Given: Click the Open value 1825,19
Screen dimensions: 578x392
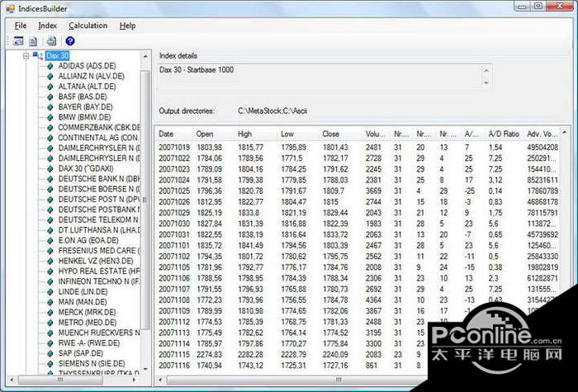Looking at the screenshot, I should point(210,213).
